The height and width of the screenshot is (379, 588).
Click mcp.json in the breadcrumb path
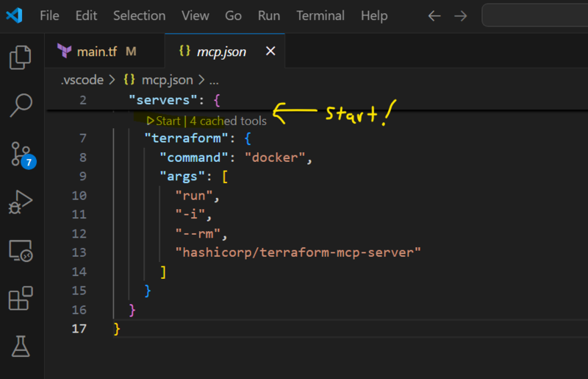coord(168,80)
